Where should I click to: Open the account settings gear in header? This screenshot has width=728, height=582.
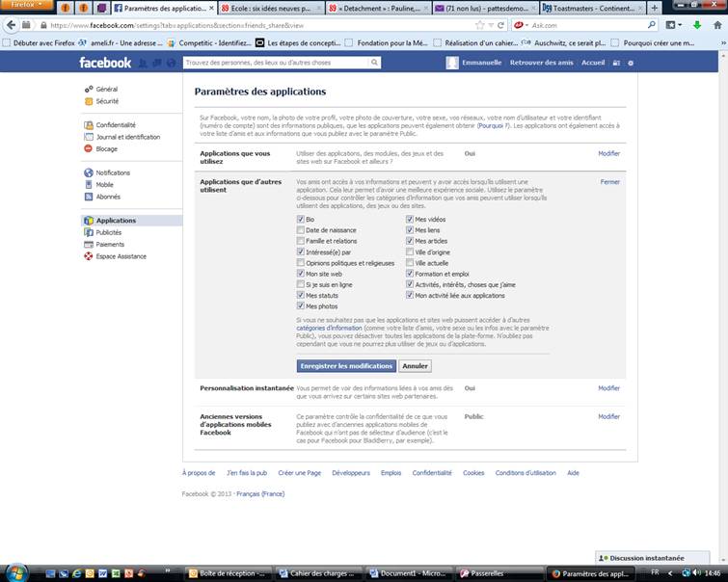coord(631,63)
